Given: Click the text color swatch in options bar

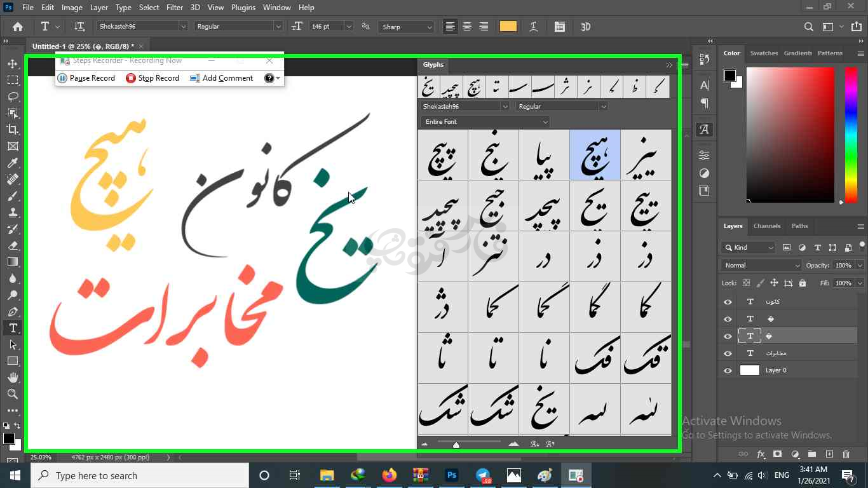Looking at the screenshot, I should pyautogui.click(x=508, y=27).
